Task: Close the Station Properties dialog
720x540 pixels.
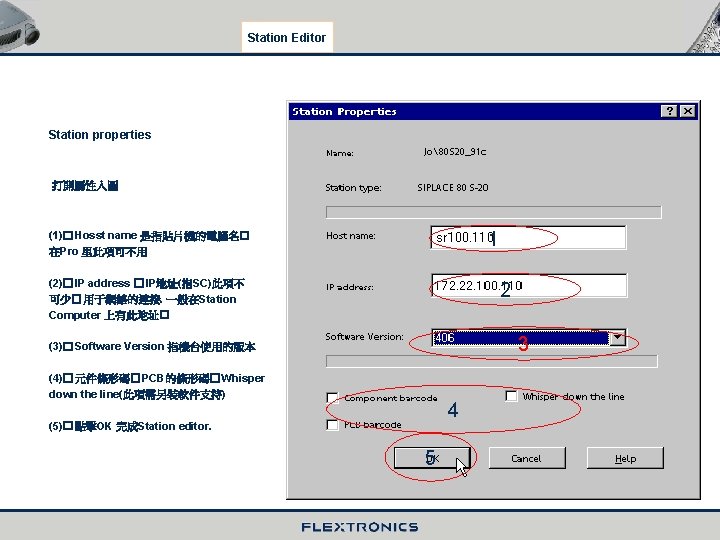Action: [x=687, y=111]
